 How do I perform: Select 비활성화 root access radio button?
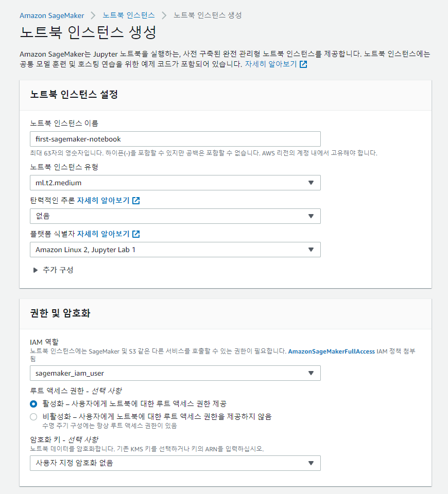33,417
